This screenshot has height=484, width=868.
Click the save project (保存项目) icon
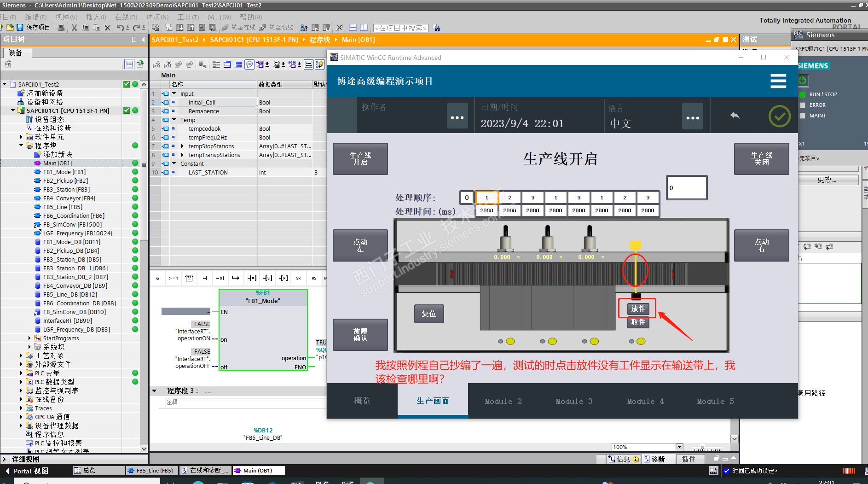pos(20,28)
